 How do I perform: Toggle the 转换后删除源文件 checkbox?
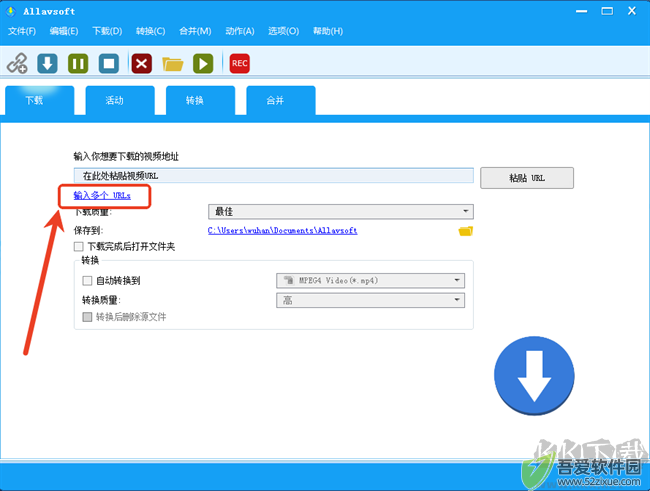(87, 317)
